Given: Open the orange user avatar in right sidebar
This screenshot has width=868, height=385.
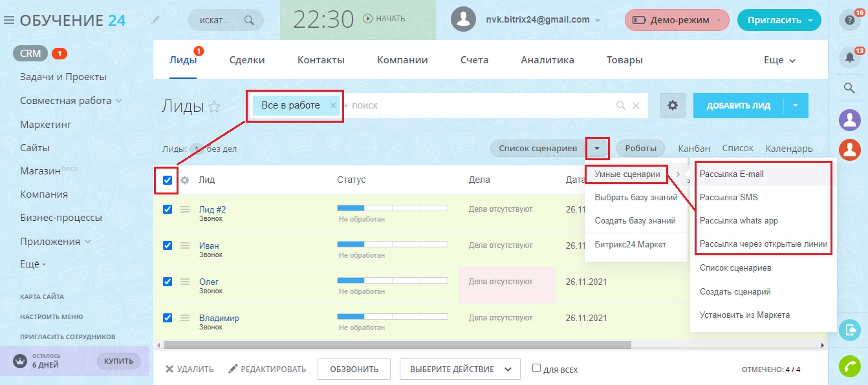Looking at the screenshot, I should point(850,150).
